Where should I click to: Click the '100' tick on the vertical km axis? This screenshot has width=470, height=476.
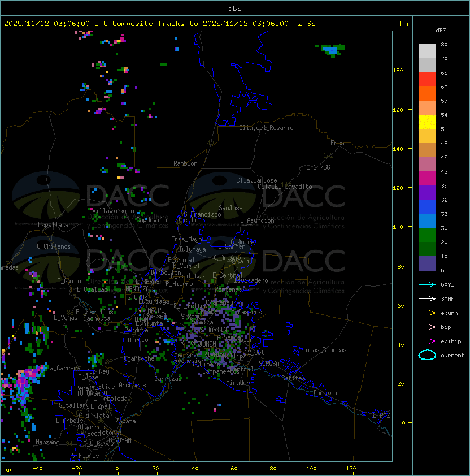[398, 227]
